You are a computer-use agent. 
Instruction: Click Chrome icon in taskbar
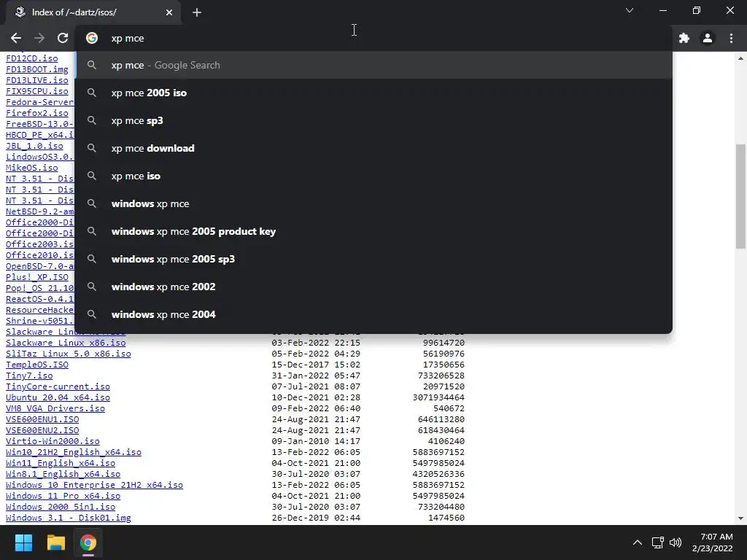pyautogui.click(x=88, y=542)
